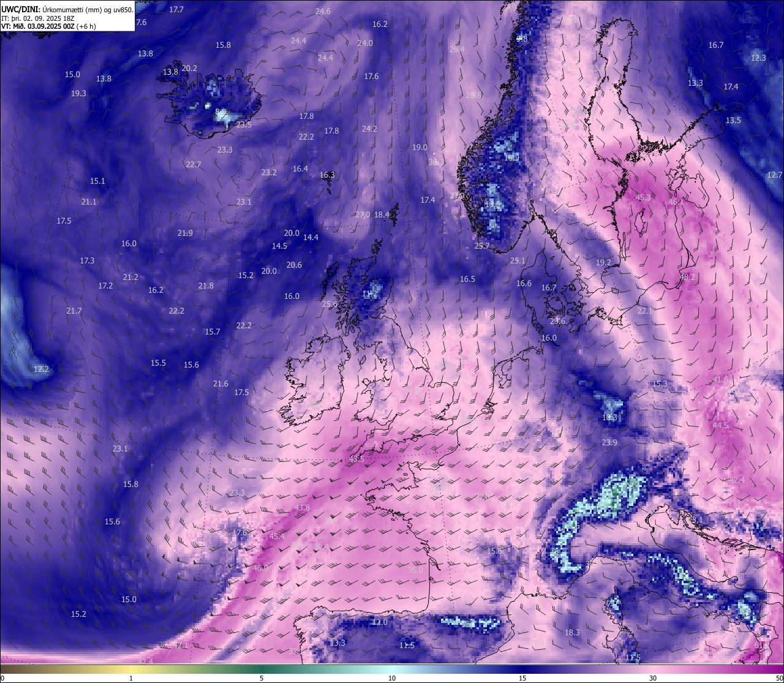Click the 19.2 value over Sweden

[603, 262]
